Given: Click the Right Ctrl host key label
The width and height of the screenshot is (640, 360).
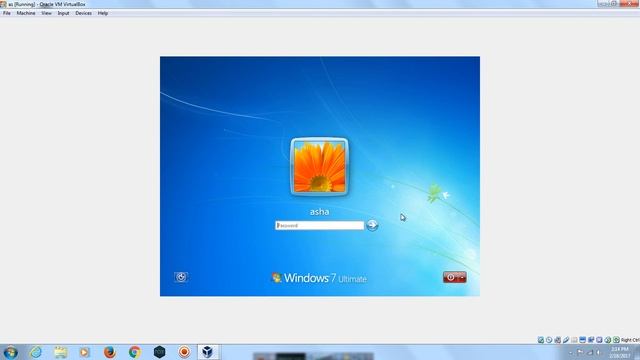Looking at the screenshot, I should (631, 340).
